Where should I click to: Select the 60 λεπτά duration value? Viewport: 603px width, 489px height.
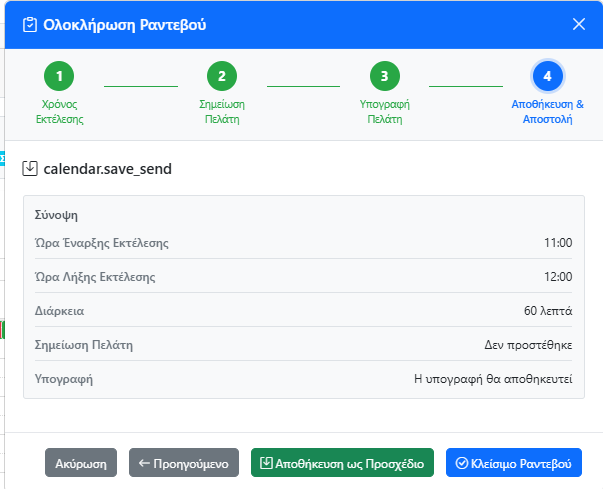(x=548, y=311)
